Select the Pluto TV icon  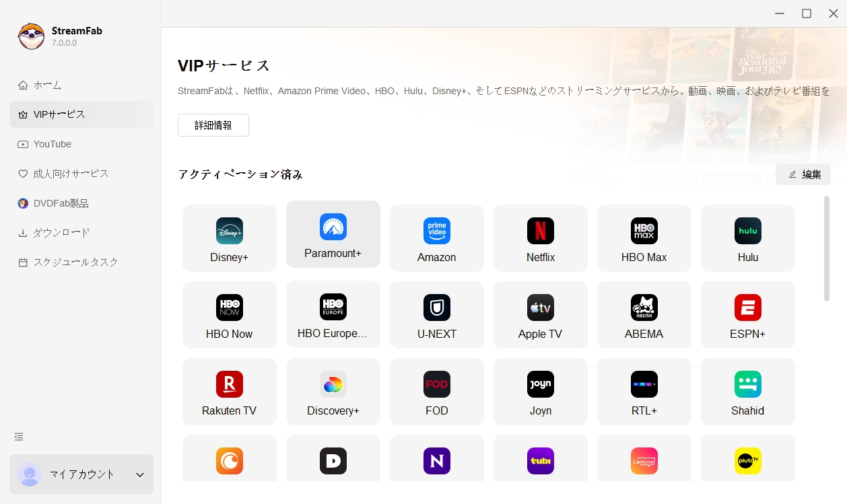[747, 461]
